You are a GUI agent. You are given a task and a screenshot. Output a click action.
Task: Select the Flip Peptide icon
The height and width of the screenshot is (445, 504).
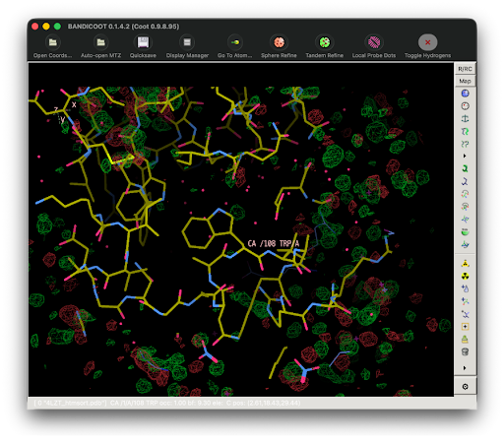click(465, 219)
